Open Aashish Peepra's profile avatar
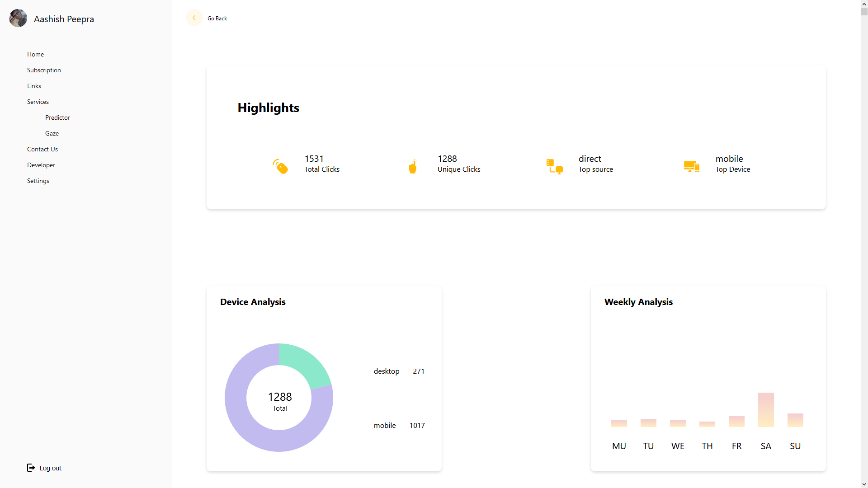Screen dimensions: 868x488 click(x=18, y=19)
